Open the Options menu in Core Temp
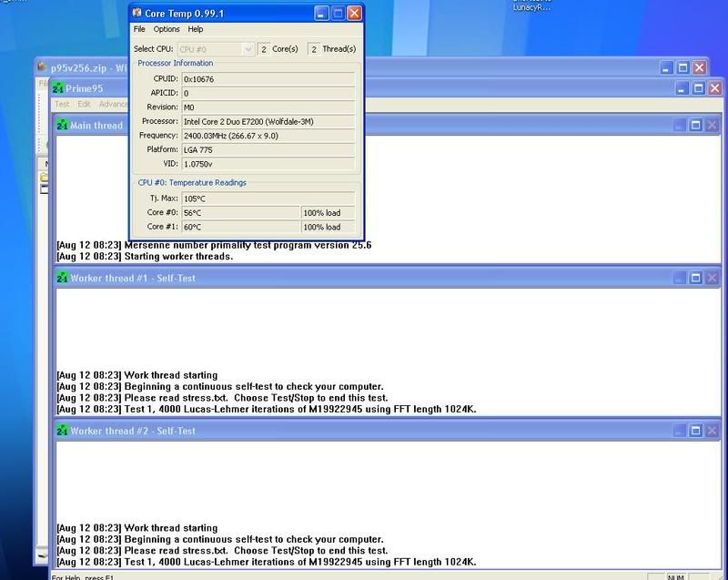The width and height of the screenshot is (728, 580). [x=167, y=29]
